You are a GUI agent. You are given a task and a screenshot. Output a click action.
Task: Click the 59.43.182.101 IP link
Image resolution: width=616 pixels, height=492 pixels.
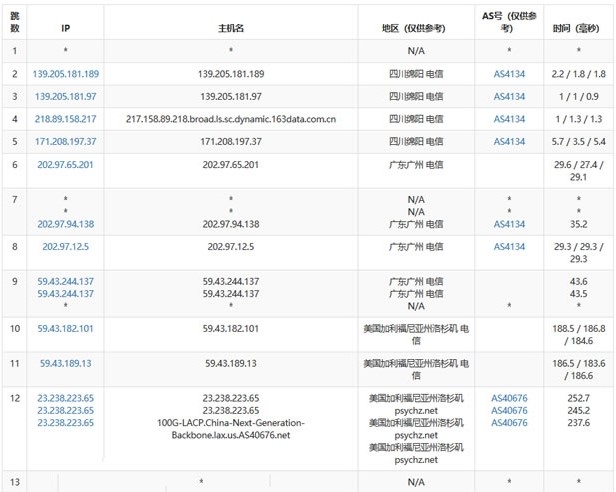coord(65,327)
